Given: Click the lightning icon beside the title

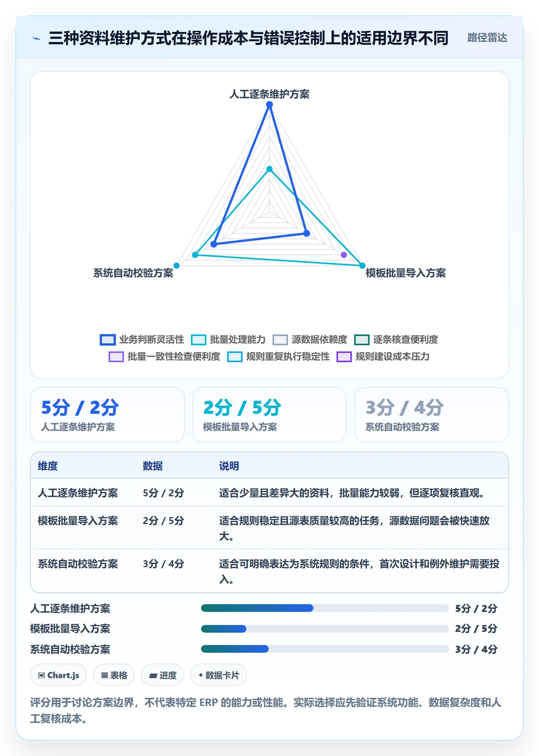Looking at the screenshot, I should [x=37, y=38].
